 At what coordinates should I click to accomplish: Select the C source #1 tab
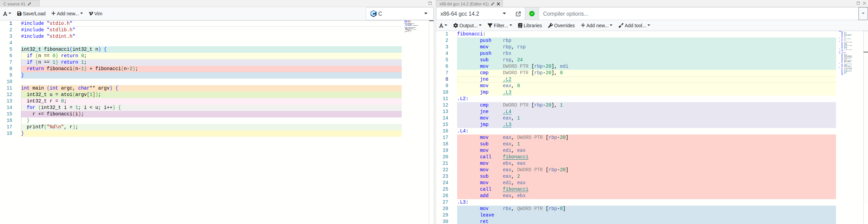[15, 4]
